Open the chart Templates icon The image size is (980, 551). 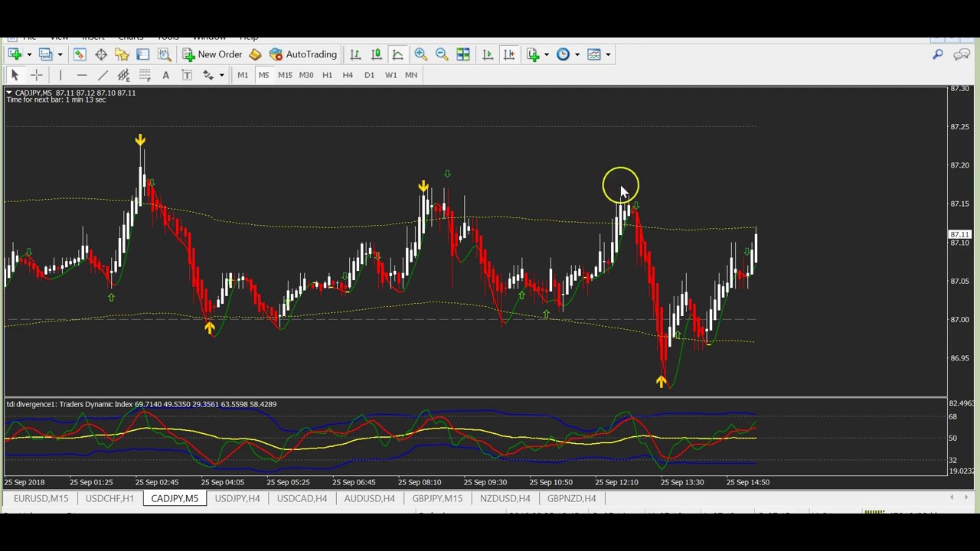[594, 54]
